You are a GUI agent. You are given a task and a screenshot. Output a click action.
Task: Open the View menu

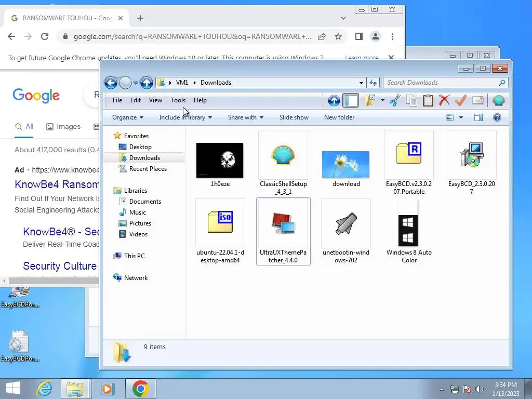pos(155,100)
